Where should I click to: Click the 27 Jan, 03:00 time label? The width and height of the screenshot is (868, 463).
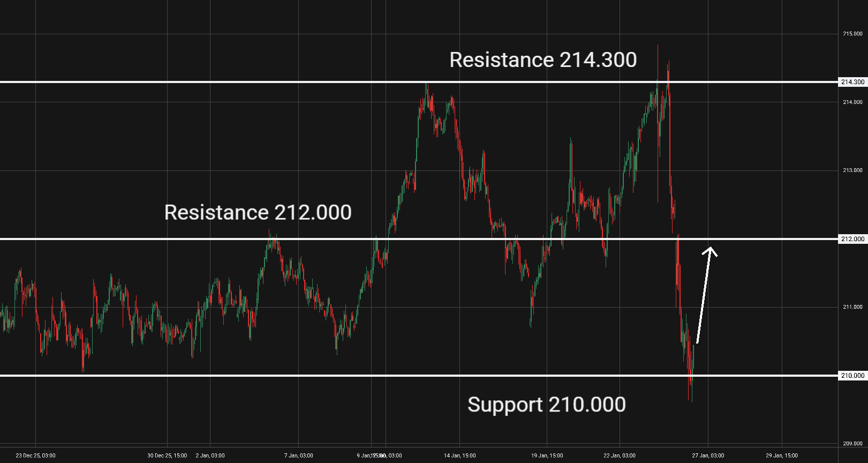(x=708, y=455)
